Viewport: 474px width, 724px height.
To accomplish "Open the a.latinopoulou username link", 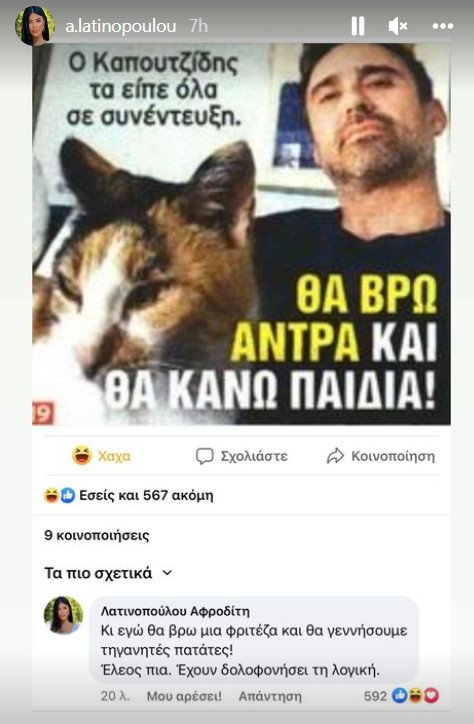I will [x=120, y=26].
